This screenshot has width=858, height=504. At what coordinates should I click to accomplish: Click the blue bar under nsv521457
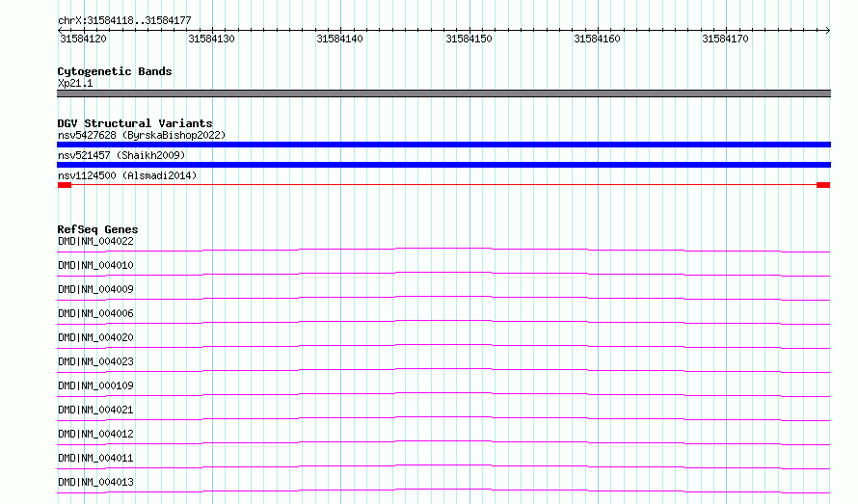443,165
